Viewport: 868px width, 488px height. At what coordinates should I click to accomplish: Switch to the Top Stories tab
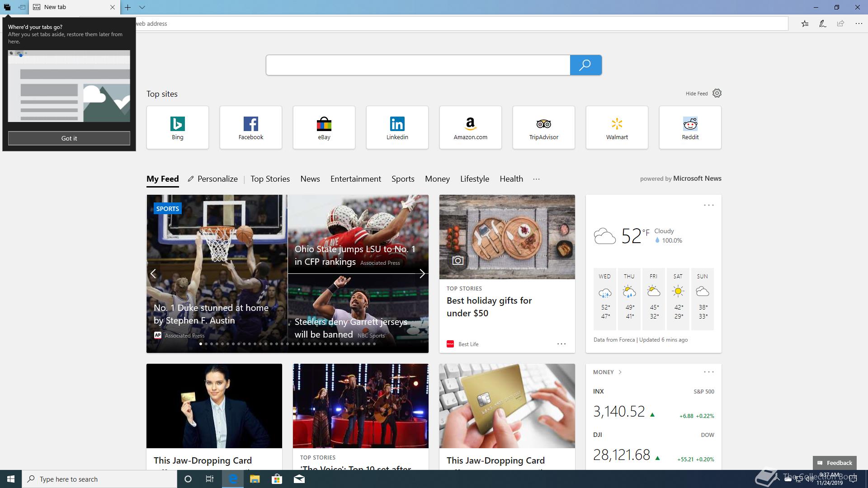pos(270,179)
